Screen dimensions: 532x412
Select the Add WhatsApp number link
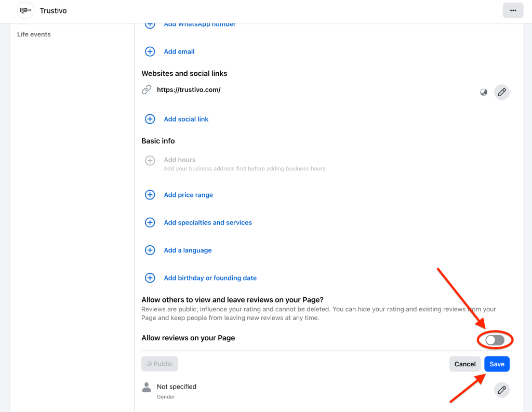coord(199,24)
